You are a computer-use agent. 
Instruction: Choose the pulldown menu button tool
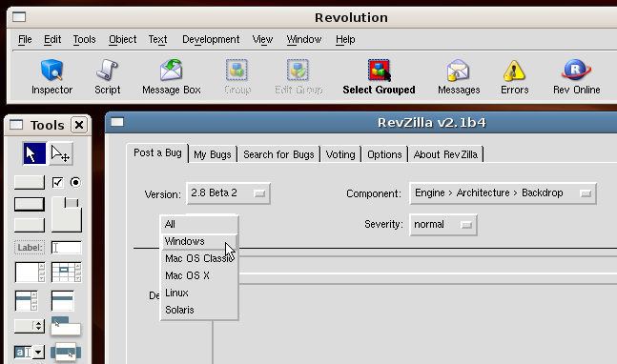(66, 326)
